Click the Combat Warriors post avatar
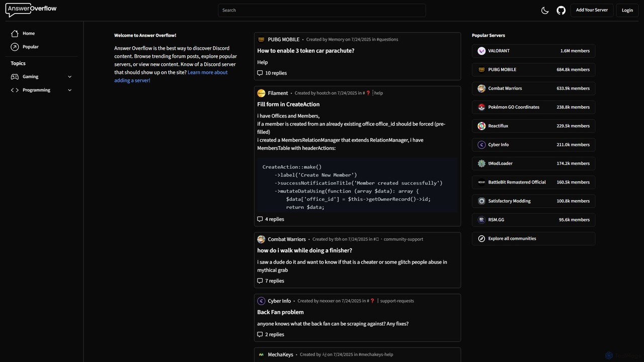The width and height of the screenshot is (644, 362). [261, 239]
